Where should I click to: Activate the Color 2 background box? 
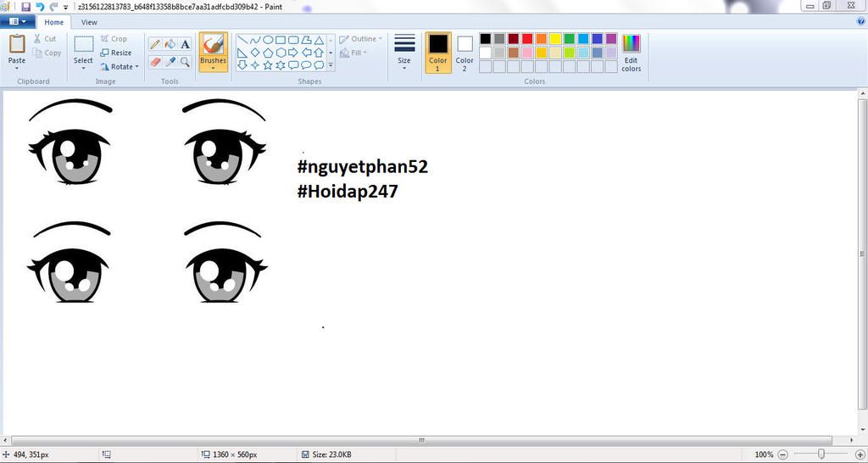pos(465,52)
